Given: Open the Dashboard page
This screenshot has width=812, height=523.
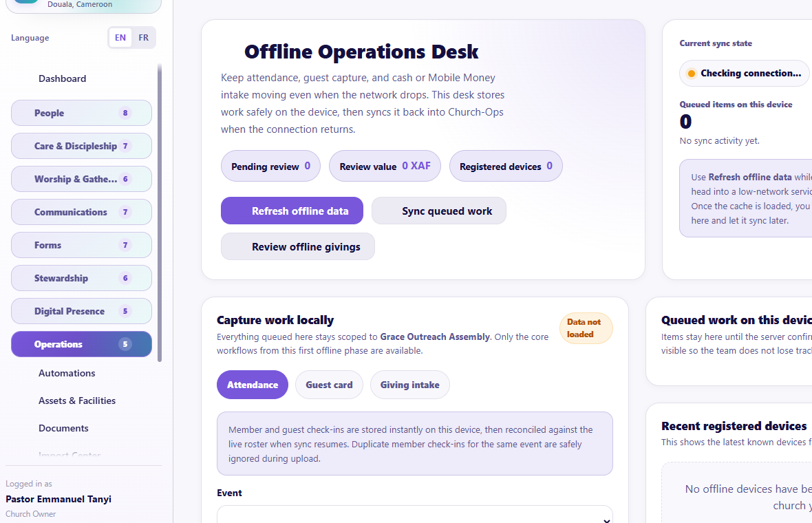Looking at the screenshot, I should point(62,78).
